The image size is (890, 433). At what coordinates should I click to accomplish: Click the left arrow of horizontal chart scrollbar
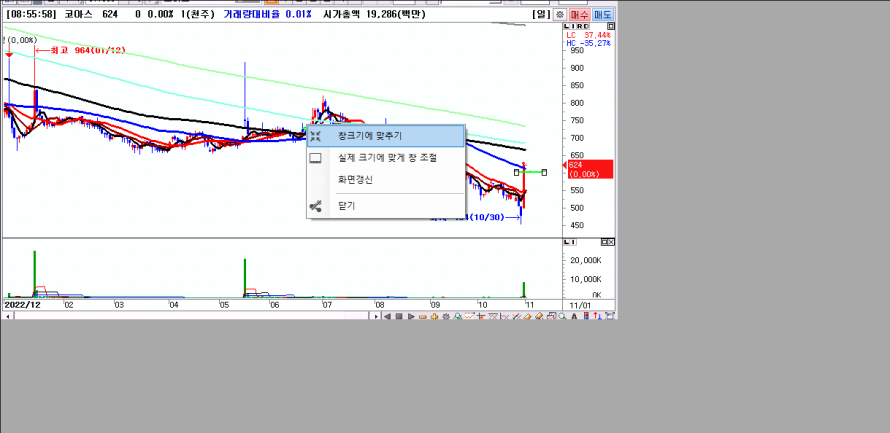tap(8, 316)
